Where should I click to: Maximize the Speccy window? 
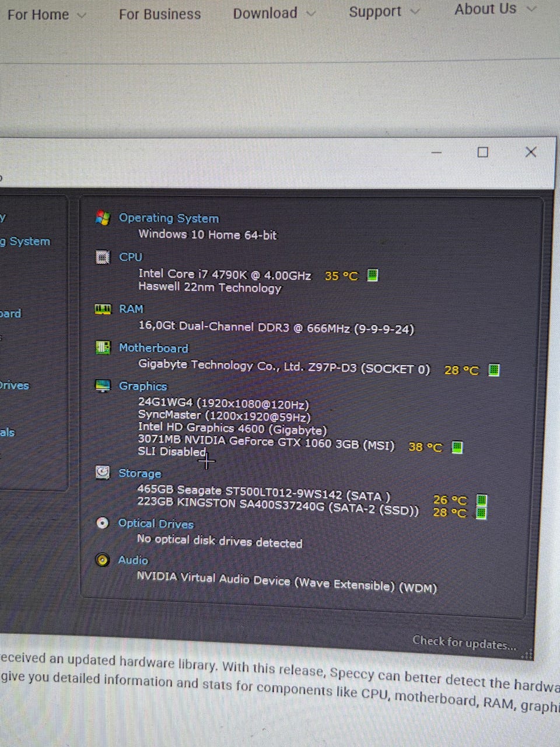click(x=482, y=152)
